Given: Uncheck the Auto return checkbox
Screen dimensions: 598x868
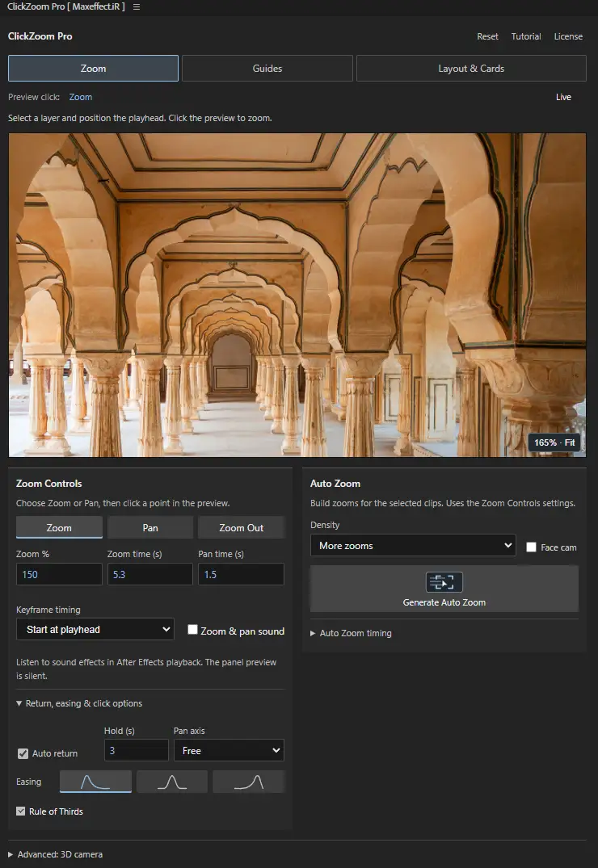Looking at the screenshot, I should point(23,753).
